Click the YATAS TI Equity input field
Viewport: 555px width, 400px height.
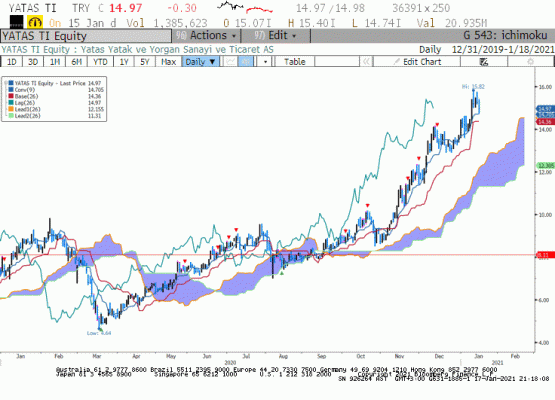tap(86, 36)
